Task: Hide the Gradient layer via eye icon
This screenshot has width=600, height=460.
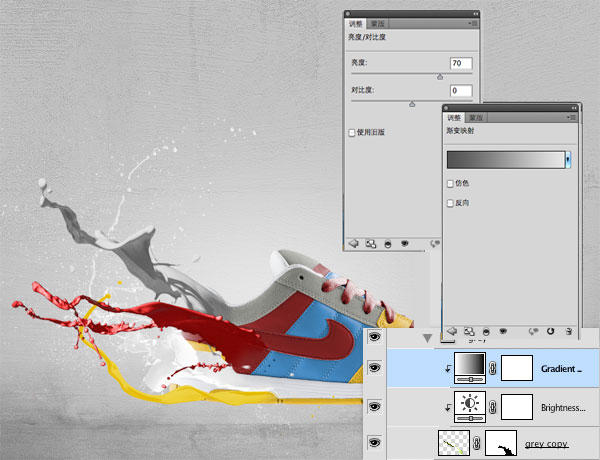Action: [374, 368]
